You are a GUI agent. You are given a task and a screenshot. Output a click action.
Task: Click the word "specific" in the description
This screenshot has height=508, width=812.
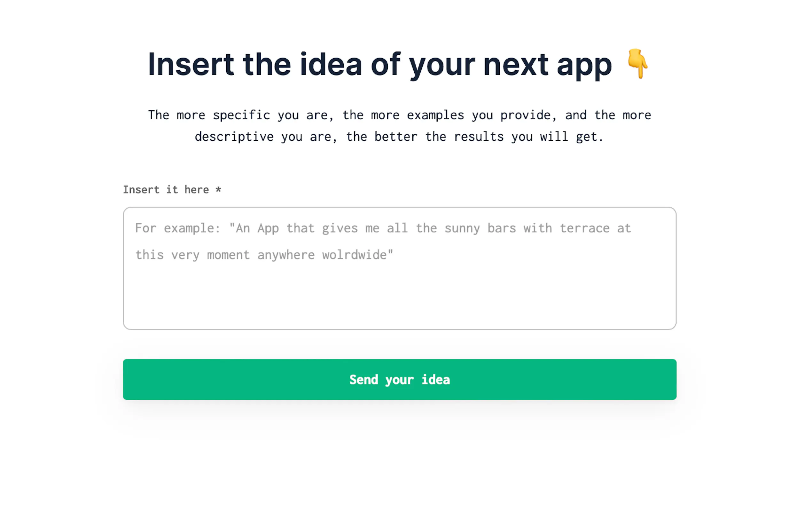coord(241,115)
